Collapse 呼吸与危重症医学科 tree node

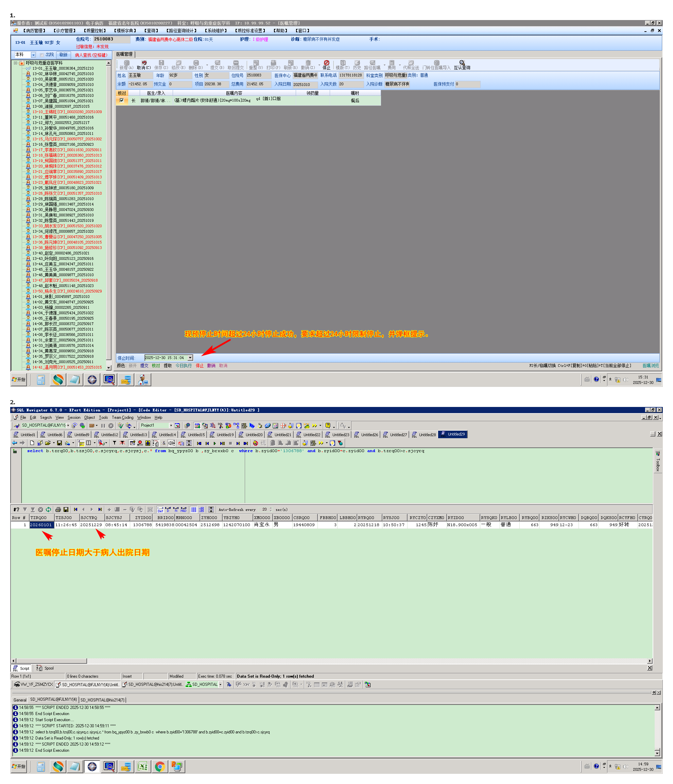[x=16, y=63]
